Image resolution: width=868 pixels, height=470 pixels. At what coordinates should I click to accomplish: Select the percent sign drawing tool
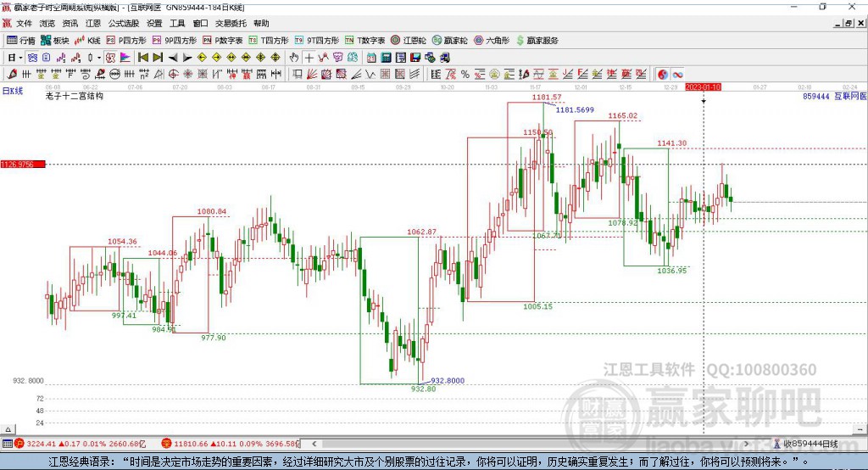click(465, 75)
